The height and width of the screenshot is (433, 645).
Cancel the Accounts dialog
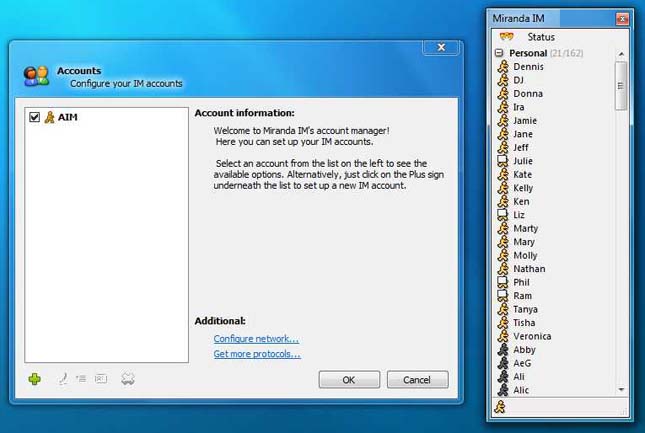pyautogui.click(x=418, y=380)
